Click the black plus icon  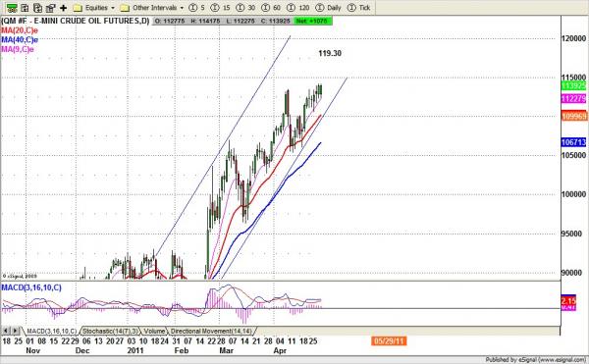pos(63,8)
